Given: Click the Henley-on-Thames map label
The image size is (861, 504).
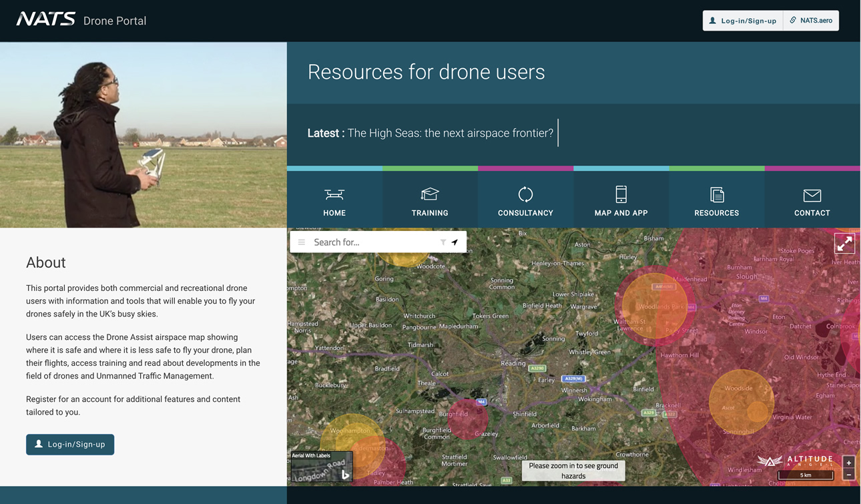Looking at the screenshot, I should tap(557, 263).
